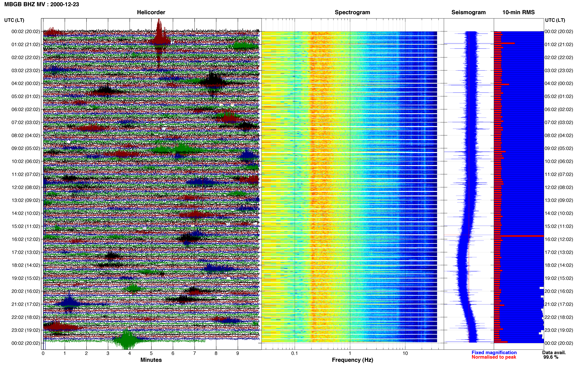Click the 'Spectrogram' panel heading

point(352,12)
